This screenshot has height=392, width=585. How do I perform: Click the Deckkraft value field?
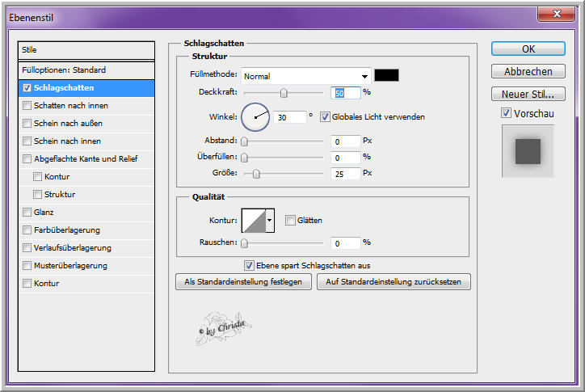point(346,93)
